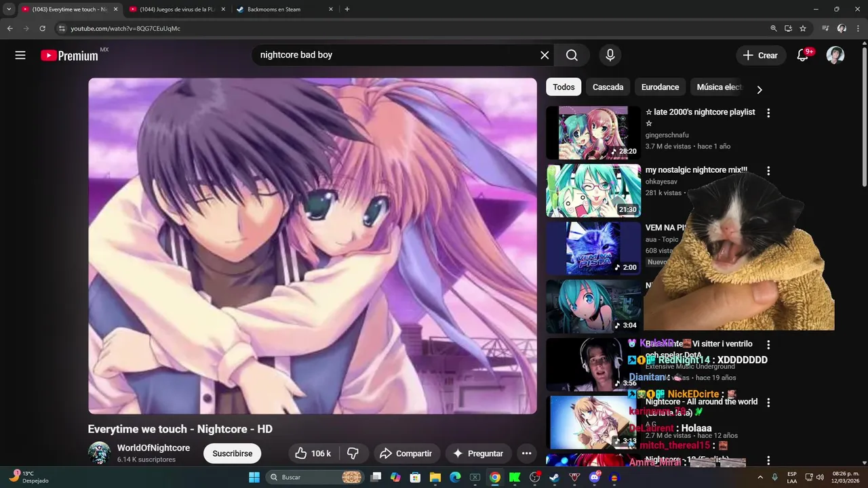Open options for my nostalgic nightcore mix
This screenshot has height=488, width=868.
point(768,171)
